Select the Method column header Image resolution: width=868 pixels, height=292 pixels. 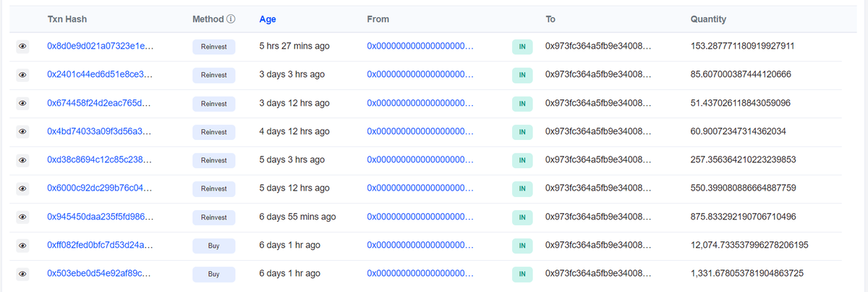[208, 20]
